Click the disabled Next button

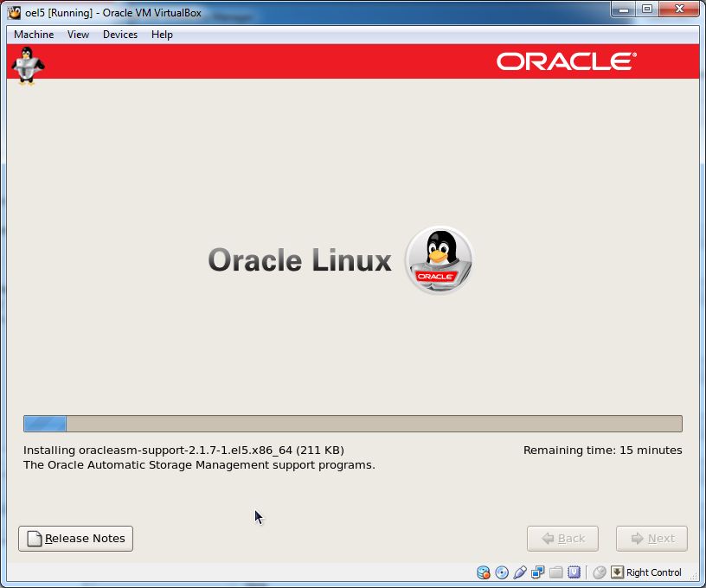[652, 539]
